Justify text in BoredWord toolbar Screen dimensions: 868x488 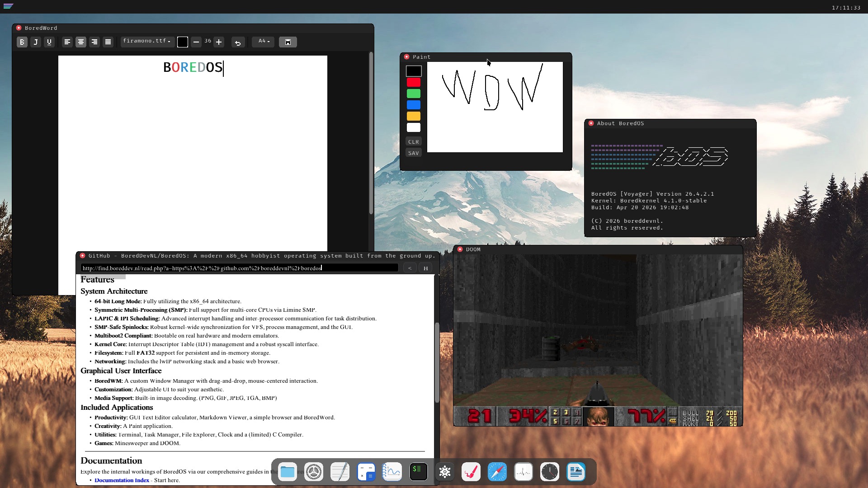108,42
